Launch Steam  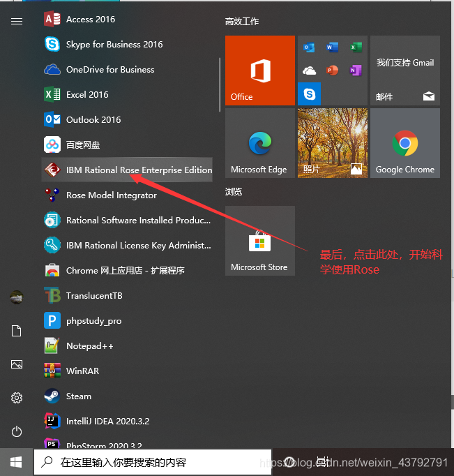pyautogui.click(x=127, y=396)
